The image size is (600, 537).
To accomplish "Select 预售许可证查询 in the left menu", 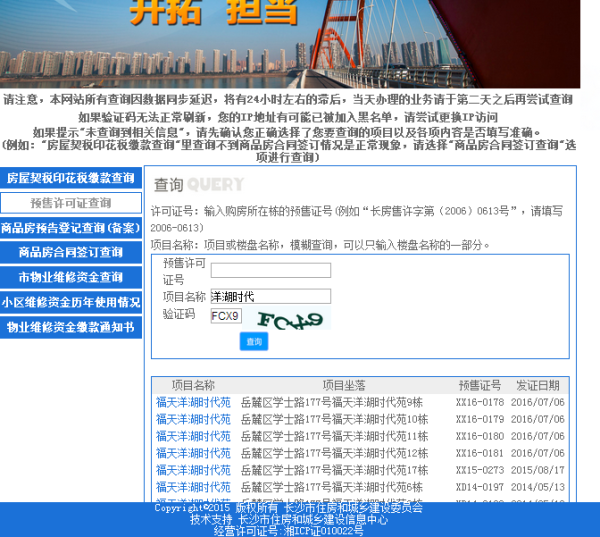I will tap(71, 203).
